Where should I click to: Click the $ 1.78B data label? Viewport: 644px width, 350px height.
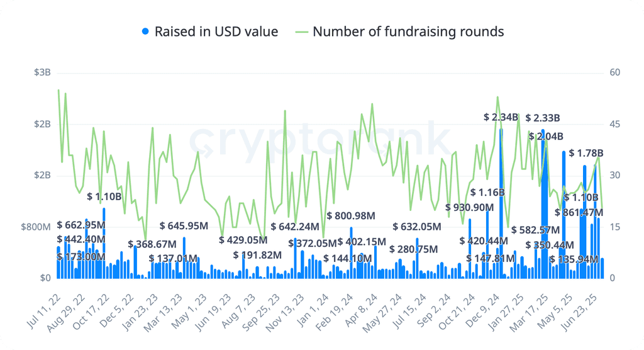586,153
